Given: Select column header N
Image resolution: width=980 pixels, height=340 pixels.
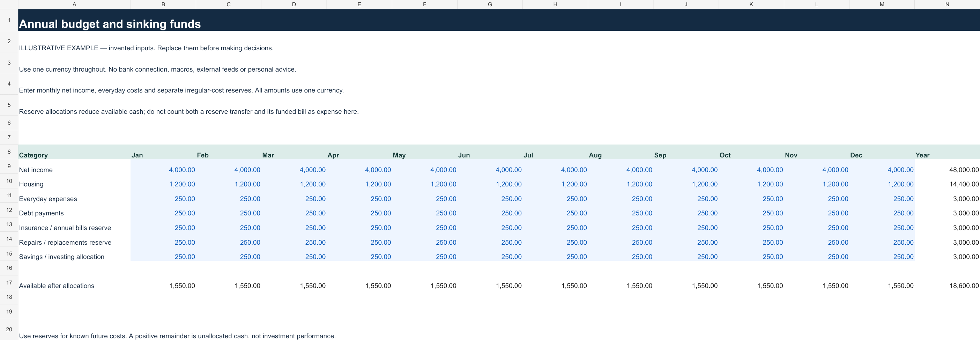Looking at the screenshot, I should click(947, 5).
